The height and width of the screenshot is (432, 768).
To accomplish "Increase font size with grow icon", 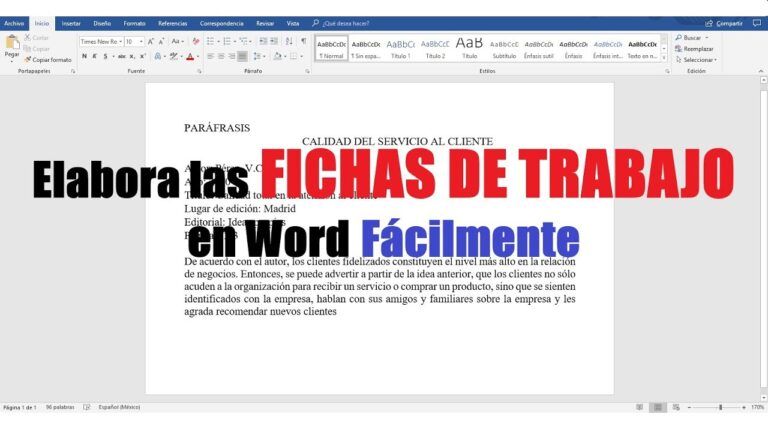I will coord(151,41).
